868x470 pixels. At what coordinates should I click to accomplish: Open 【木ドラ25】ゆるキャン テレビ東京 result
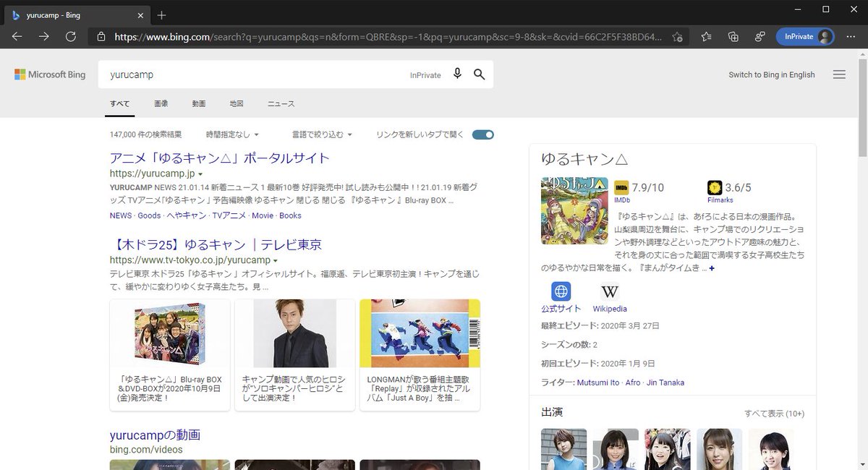(x=216, y=244)
